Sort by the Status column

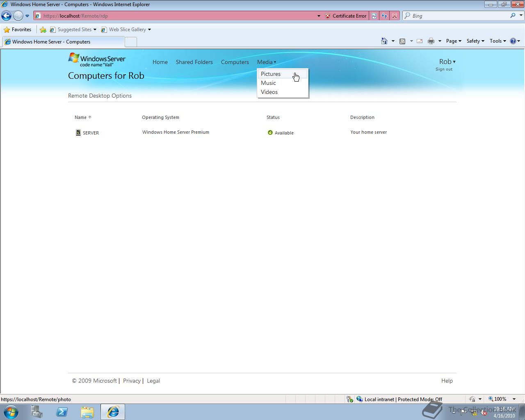point(273,117)
